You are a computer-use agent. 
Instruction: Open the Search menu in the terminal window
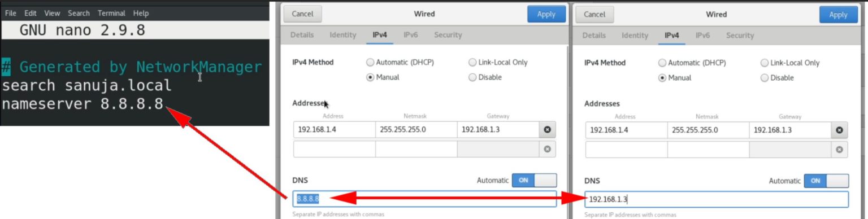79,13
